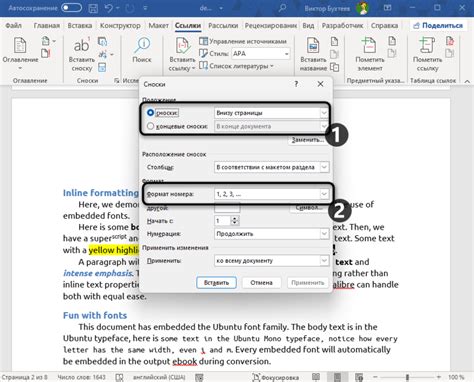Open the quick access toolbar customize arrow

tap(145, 8)
